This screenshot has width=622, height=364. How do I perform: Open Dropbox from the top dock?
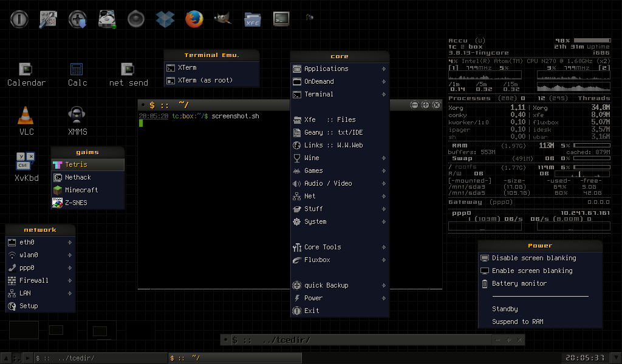click(x=165, y=19)
